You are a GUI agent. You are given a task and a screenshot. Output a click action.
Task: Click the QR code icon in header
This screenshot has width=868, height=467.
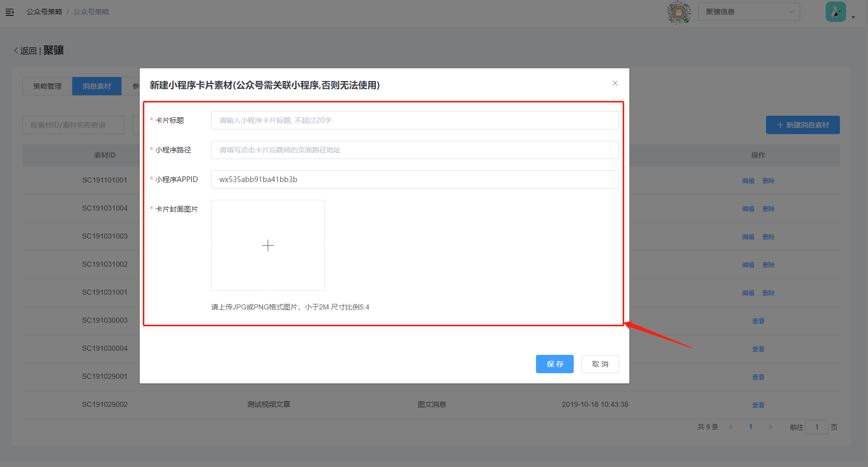679,12
